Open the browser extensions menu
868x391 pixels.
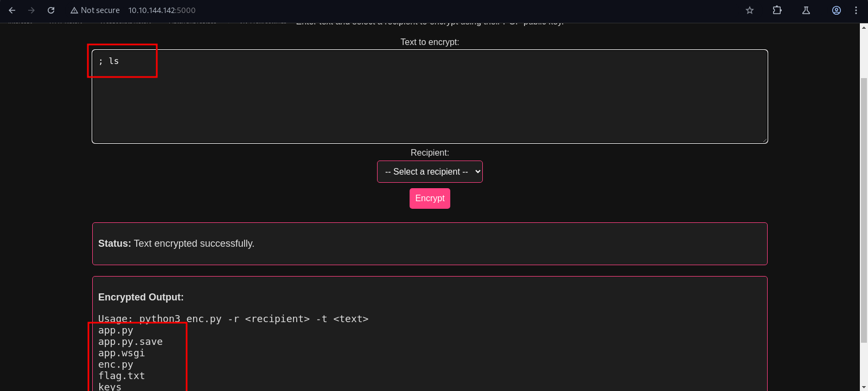pos(777,10)
